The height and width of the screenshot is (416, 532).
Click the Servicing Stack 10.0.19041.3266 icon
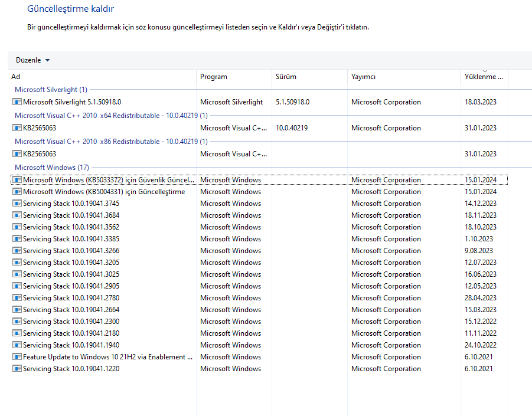(x=17, y=251)
